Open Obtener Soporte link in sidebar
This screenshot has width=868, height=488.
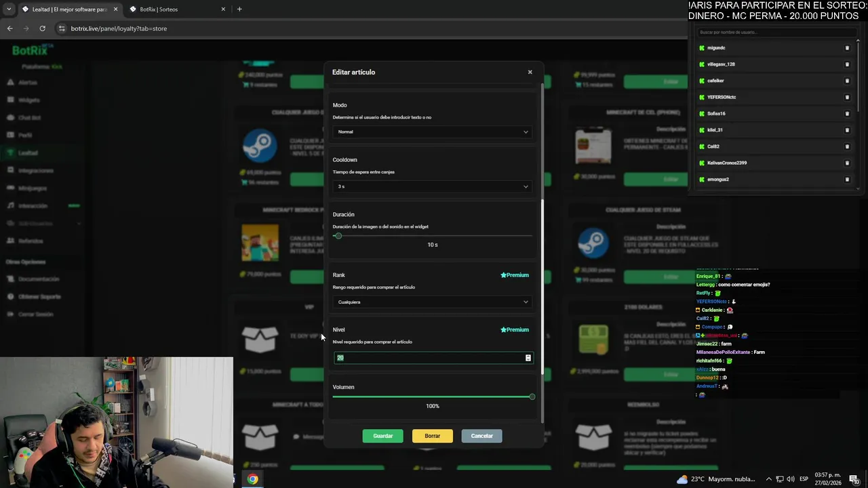[39, 297]
